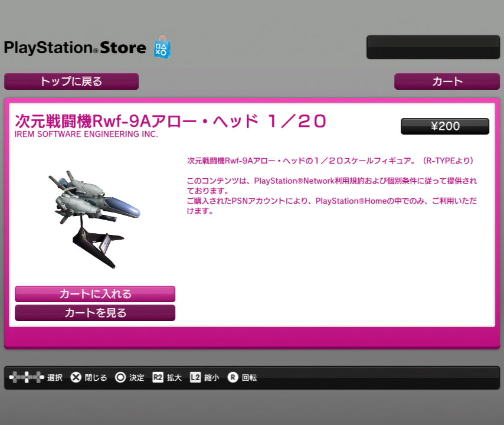Click the PlayStation Store logo text

(x=75, y=48)
